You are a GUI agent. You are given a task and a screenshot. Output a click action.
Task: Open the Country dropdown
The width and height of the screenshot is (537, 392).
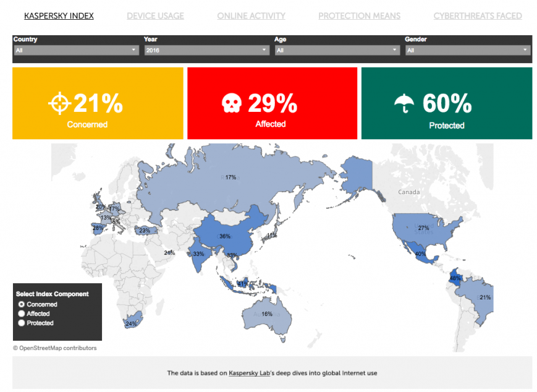[x=77, y=50]
